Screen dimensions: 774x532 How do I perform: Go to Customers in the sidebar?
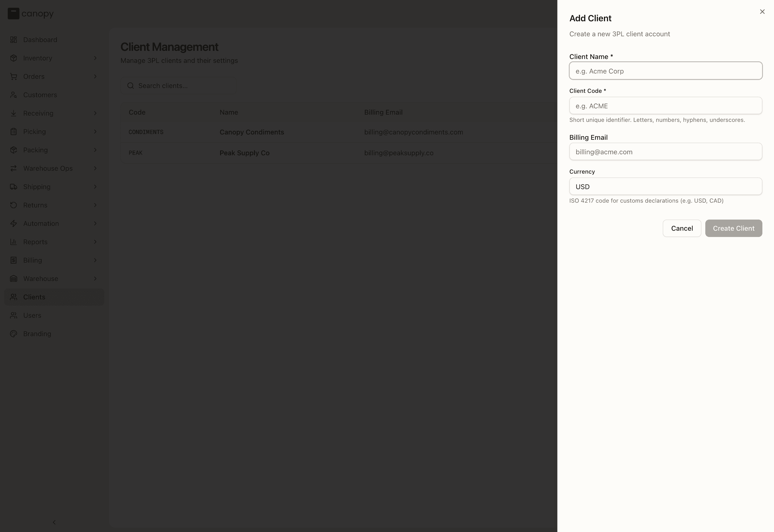54,95
